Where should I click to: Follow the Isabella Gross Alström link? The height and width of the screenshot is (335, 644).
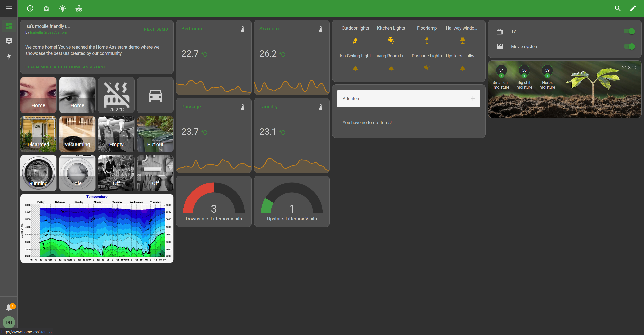(x=49, y=32)
